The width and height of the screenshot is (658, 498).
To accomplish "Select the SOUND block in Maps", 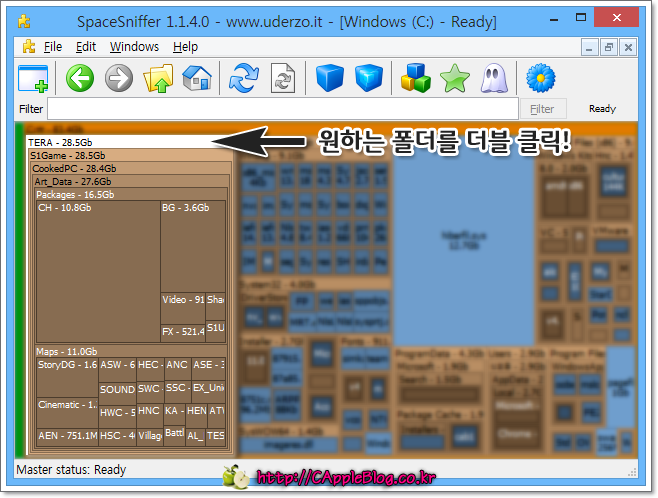I will point(118,393).
